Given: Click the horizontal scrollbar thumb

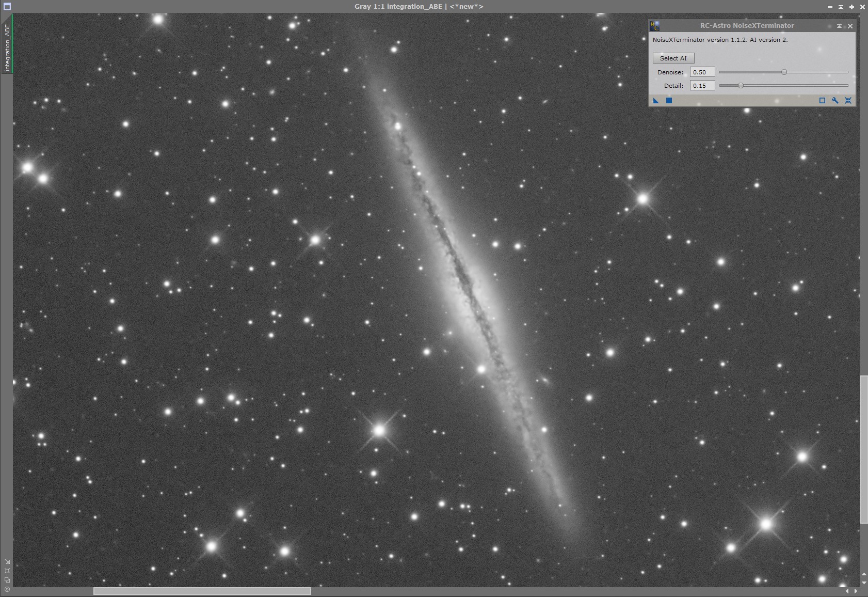Looking at the screenshot, I should coord(202,591).
